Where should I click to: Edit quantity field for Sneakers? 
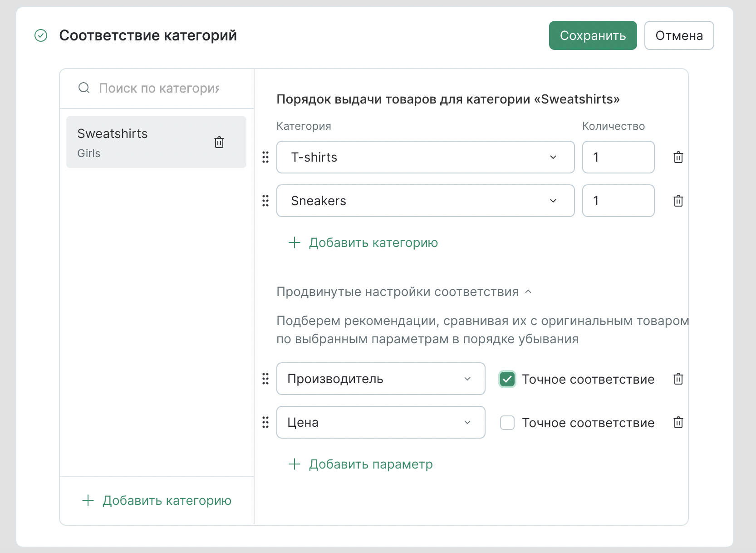(x=618, y=201)
